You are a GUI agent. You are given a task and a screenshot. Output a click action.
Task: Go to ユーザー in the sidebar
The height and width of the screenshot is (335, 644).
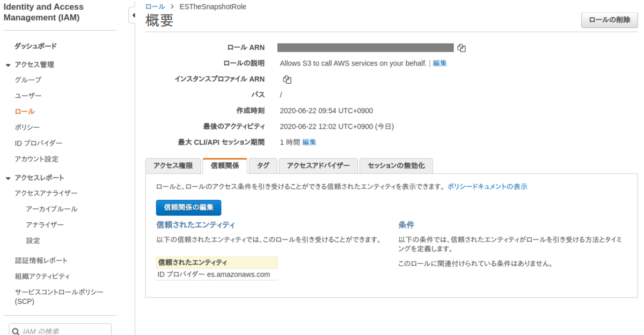coord(28,96)
